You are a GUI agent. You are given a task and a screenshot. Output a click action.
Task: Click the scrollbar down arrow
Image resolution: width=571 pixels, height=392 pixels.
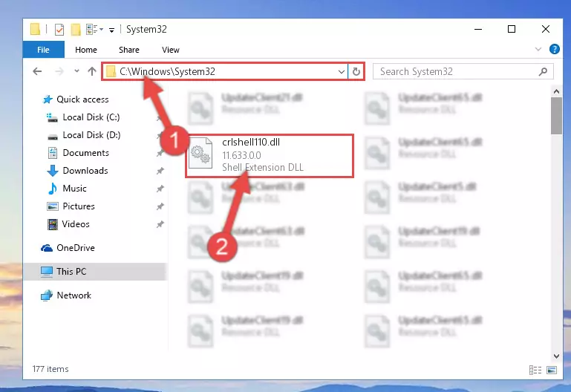[x=556, y=356]
